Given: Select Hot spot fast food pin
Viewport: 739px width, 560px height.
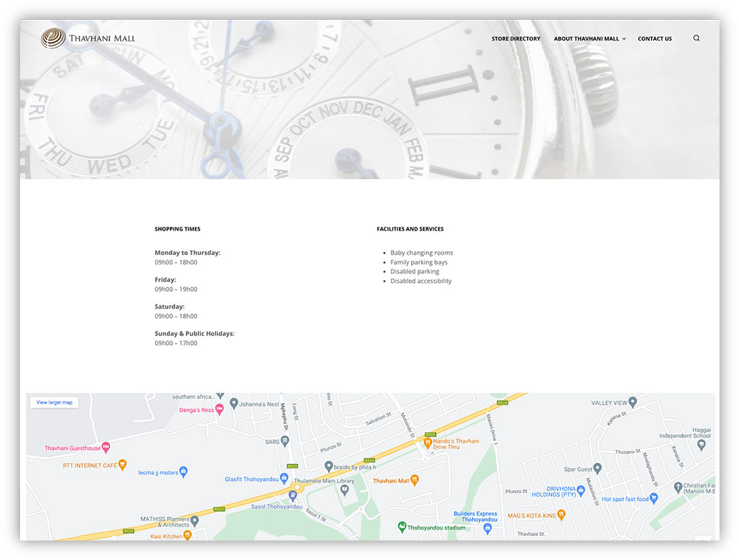Looking at the screenshot, I should 654,499.
